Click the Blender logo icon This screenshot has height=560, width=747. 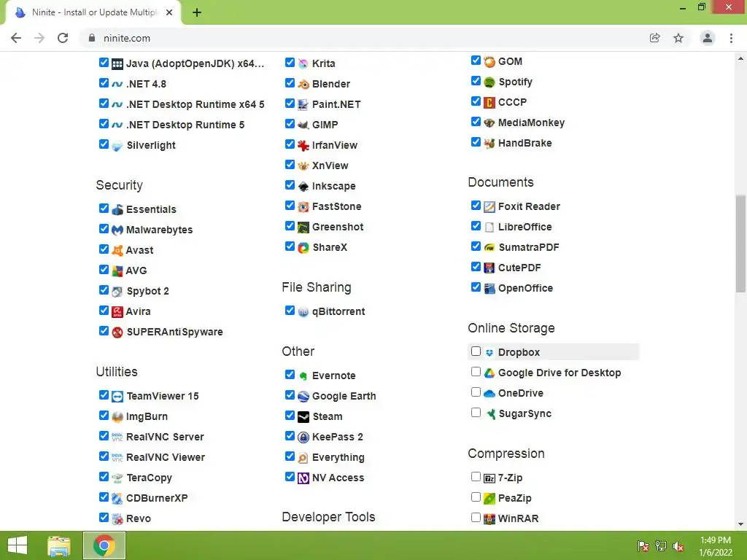coord(303,85)
